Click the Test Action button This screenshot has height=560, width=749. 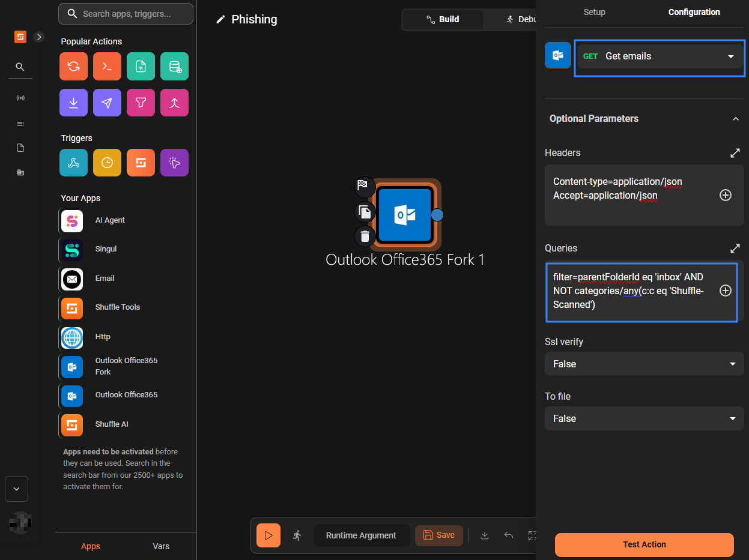coord(644,544)
